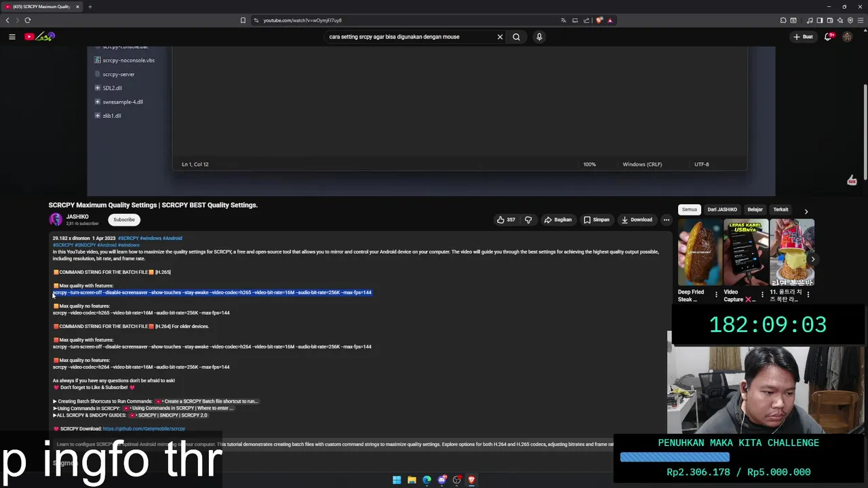
Task: Close the SCRCPY Maximum Quality tab
Action: [x=77, y=7]
